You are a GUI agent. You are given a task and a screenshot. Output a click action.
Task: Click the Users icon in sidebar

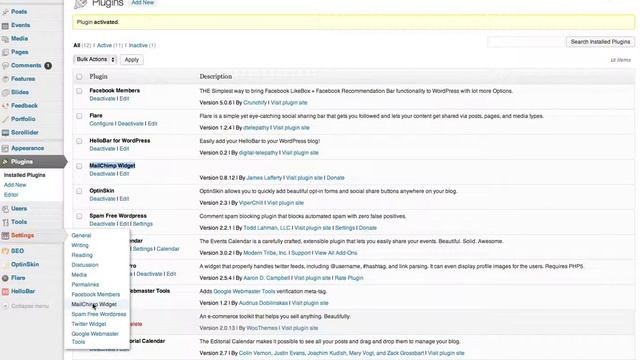[5, 209]
